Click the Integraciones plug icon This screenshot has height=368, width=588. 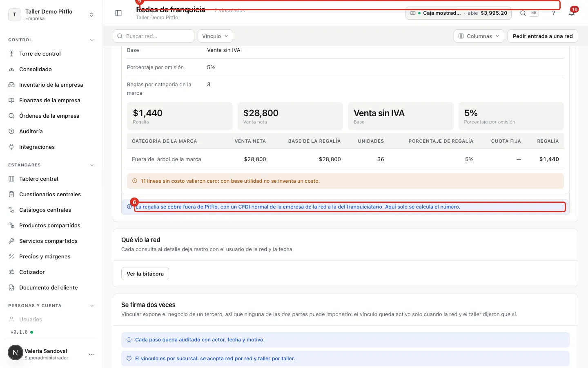11,147
